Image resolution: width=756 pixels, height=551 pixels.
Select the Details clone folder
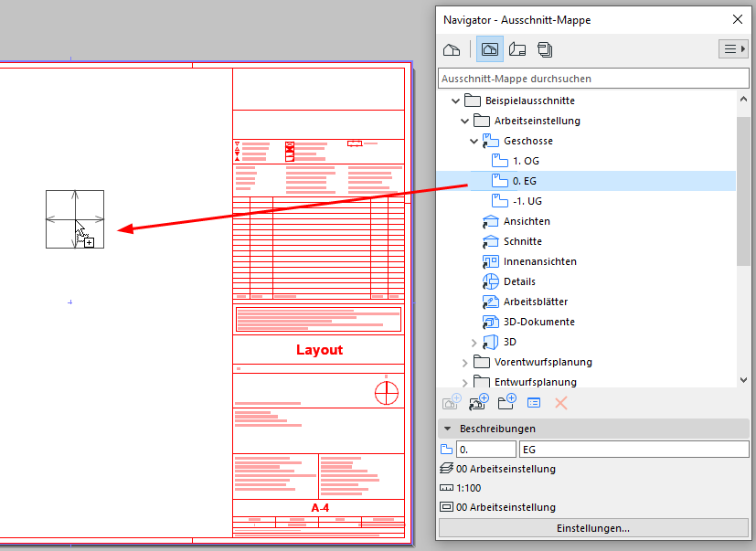[x=519, y=282]
